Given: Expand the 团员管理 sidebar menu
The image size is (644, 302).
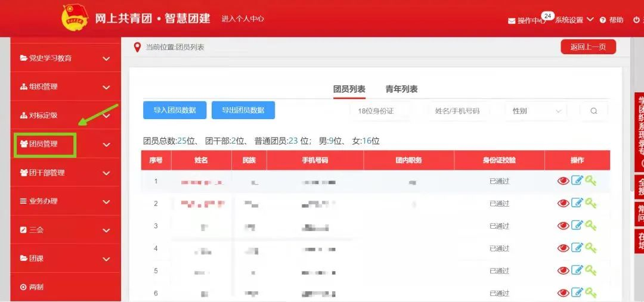Looking at the screenshot, I should click(66, 144).
